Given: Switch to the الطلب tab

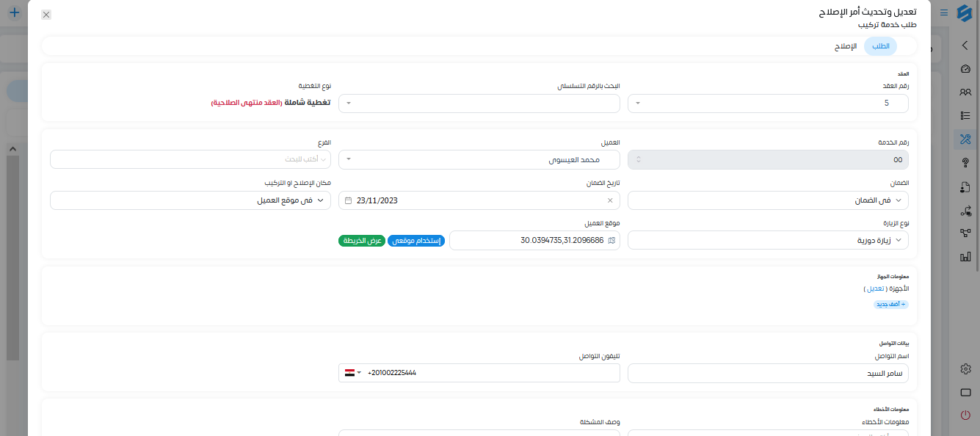Looking at the screenshot, I should click(x=880, y=46).
